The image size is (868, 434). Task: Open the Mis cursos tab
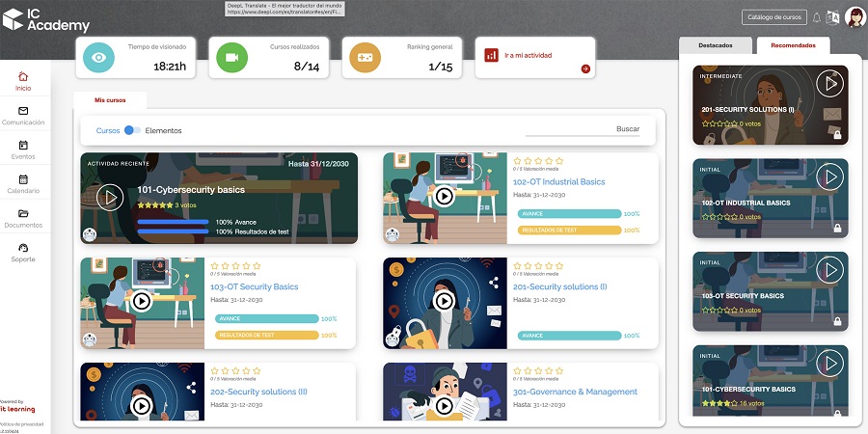(x=110, y=100)
